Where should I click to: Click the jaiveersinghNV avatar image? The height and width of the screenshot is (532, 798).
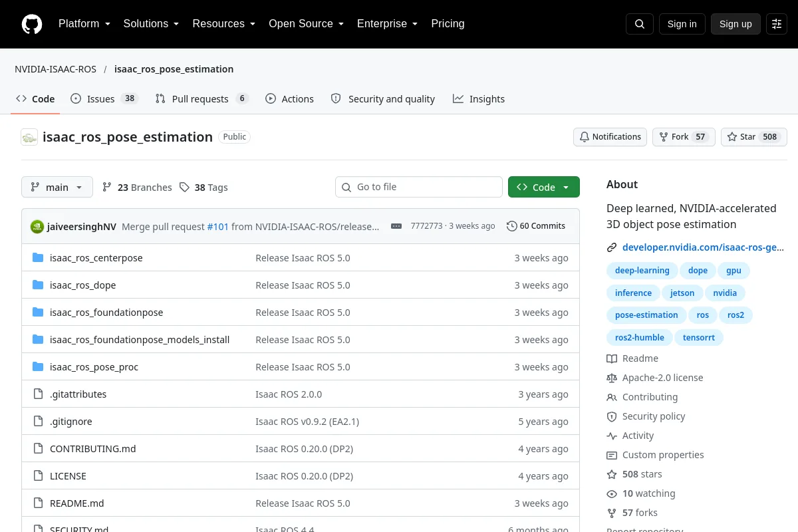(37, 226)
